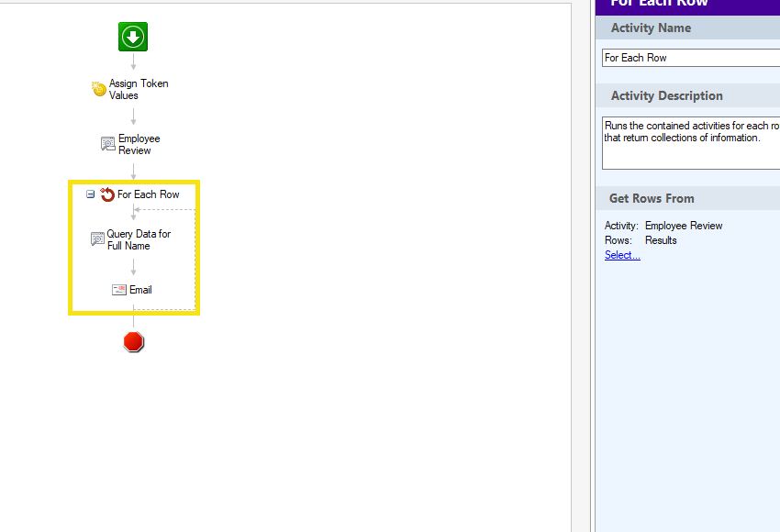Viewport: 780px width, 532px height.
Task: Collapse the For Each Row activity
Action: pos(90,194)
